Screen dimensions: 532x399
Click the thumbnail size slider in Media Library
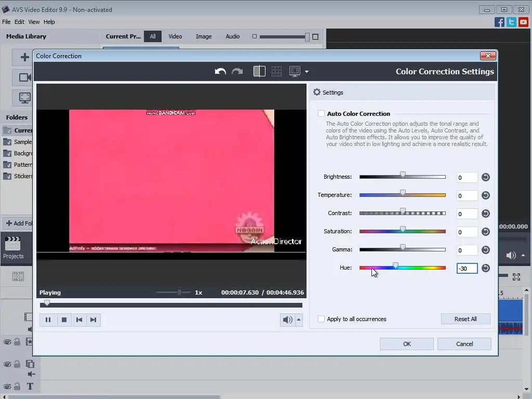click(284, 37)
